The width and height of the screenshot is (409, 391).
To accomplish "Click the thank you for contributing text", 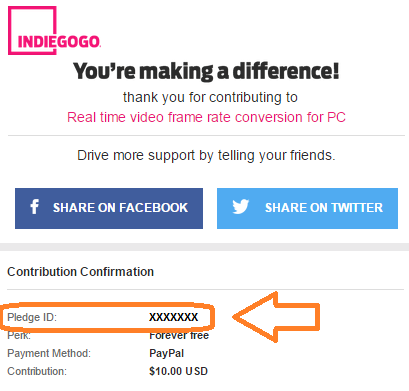I will 210,97.
